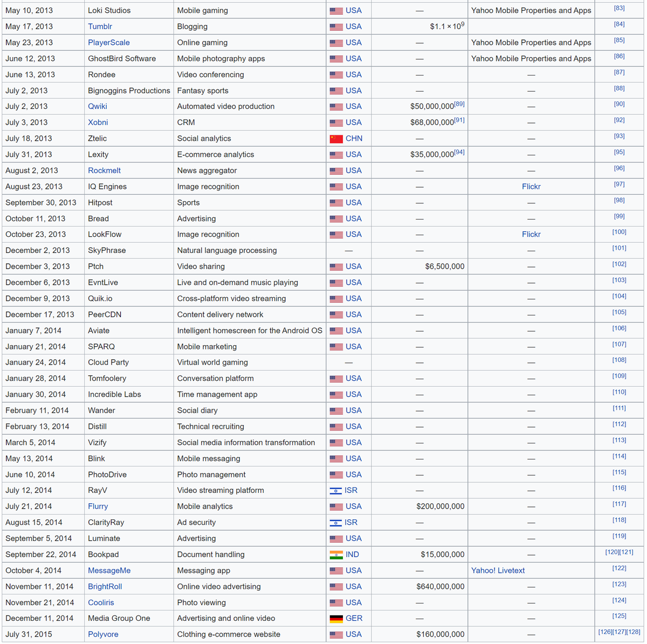647x644 pixels.
Task: Select the $640,000,000 value
Action: click(440, 587)
